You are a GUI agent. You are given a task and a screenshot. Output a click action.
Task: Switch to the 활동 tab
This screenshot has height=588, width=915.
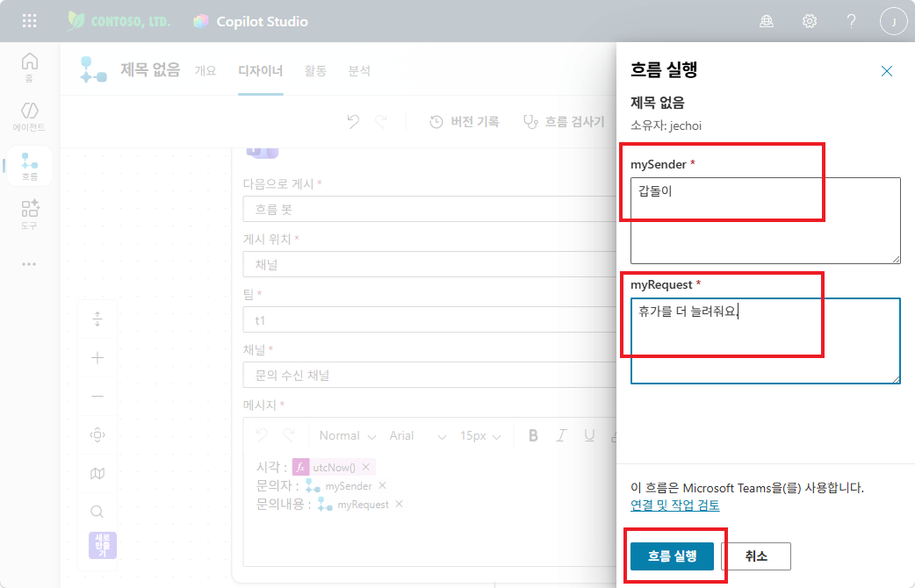[x=315, y=70]
